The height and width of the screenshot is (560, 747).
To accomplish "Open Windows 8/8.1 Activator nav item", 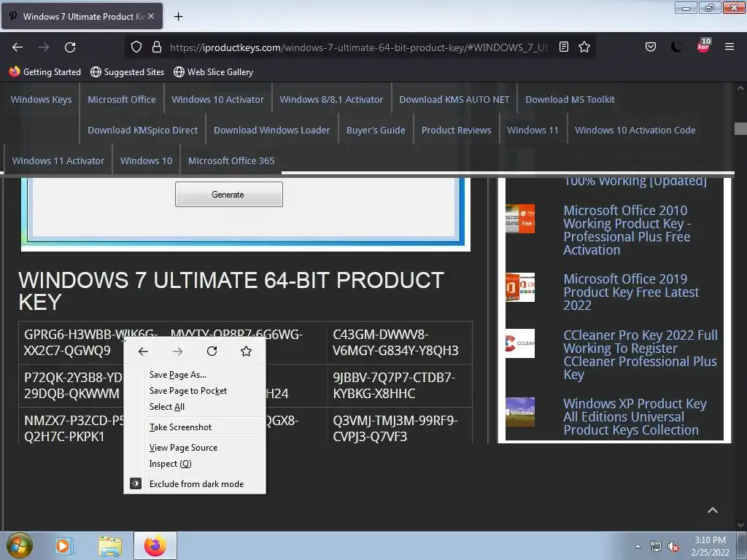I will pos(331,99).
